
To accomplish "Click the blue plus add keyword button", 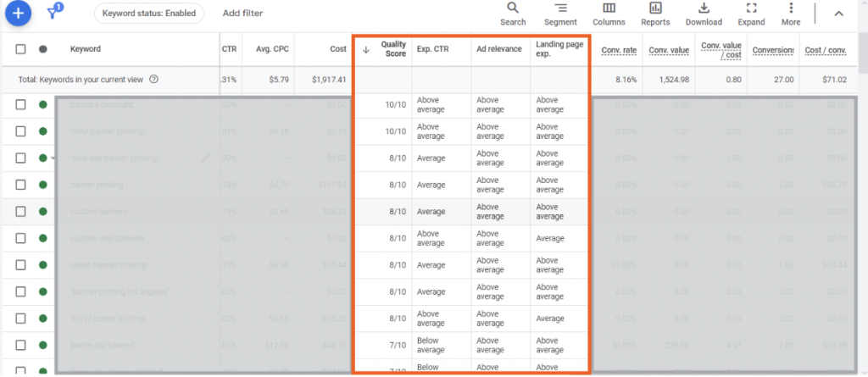I will point(18,13).
